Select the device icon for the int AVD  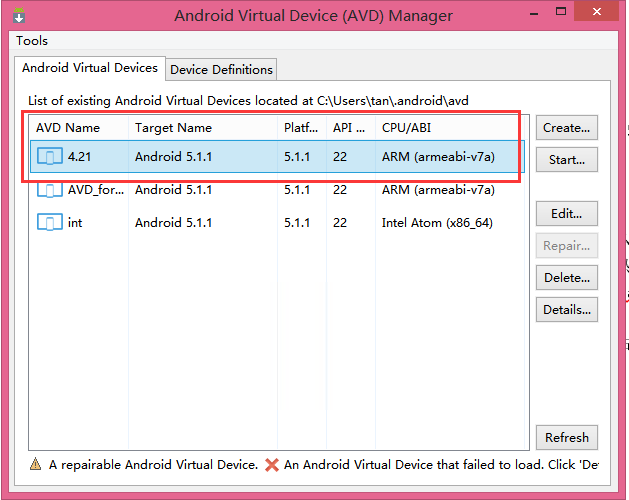50,222
